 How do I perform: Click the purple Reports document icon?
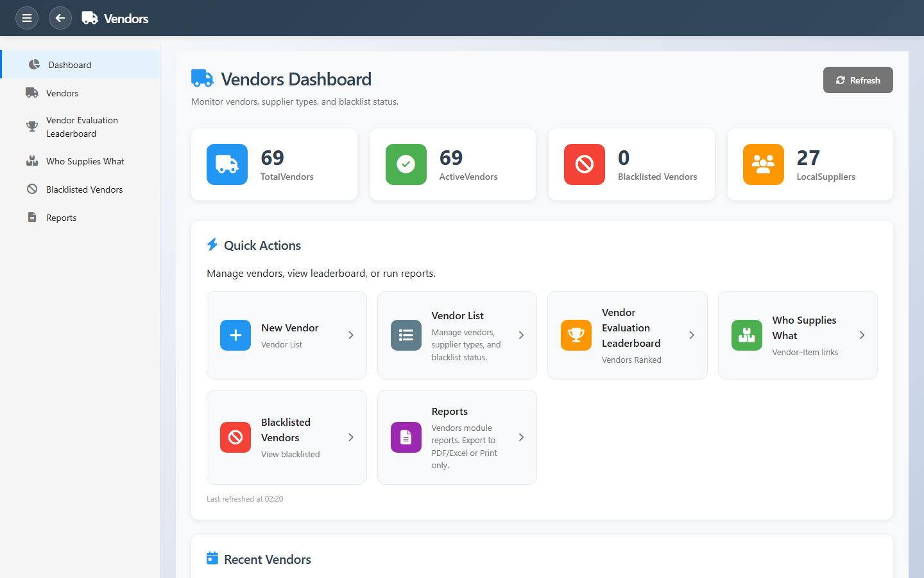pyautogui.click(x=406, y=437)
